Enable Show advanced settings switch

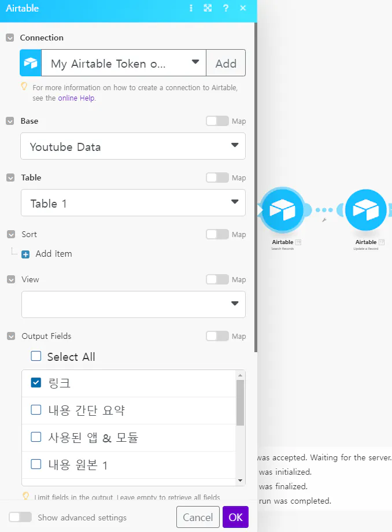20,517
